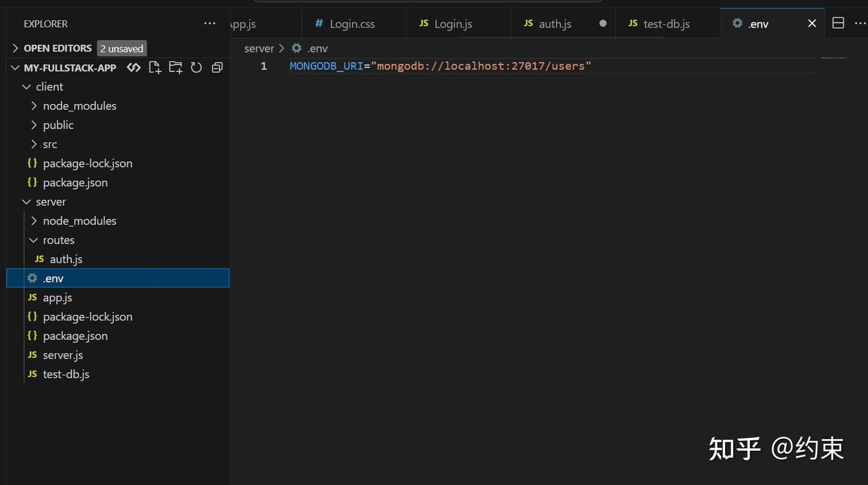The height and width of the screenshot is (485, 868).
Task: Click the unsaved dot on auth.js tab
Action: [x=603, y=23]
